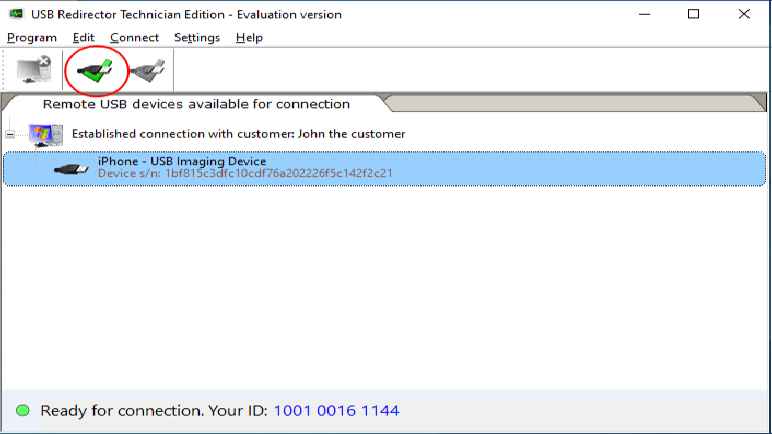This screenshot has width=772, height=434.
Task: Open the Settings menu
Action: pyautogui.click(x=196, y=37)
